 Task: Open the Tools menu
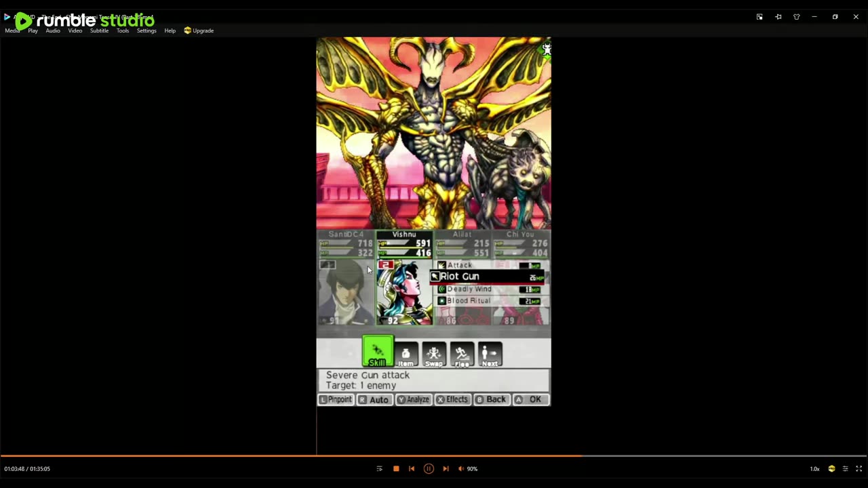[x=123, y=30]
